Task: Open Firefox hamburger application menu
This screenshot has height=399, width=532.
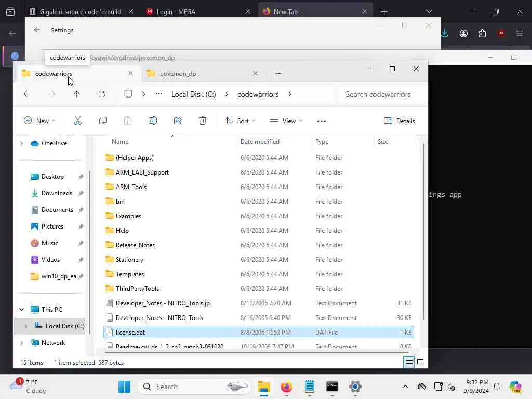Action: (520, 33)
